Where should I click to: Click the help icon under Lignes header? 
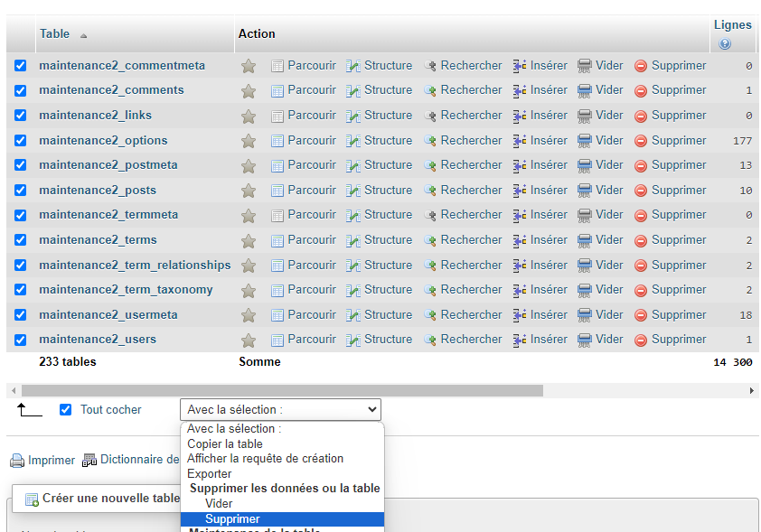tap(725, 43)
